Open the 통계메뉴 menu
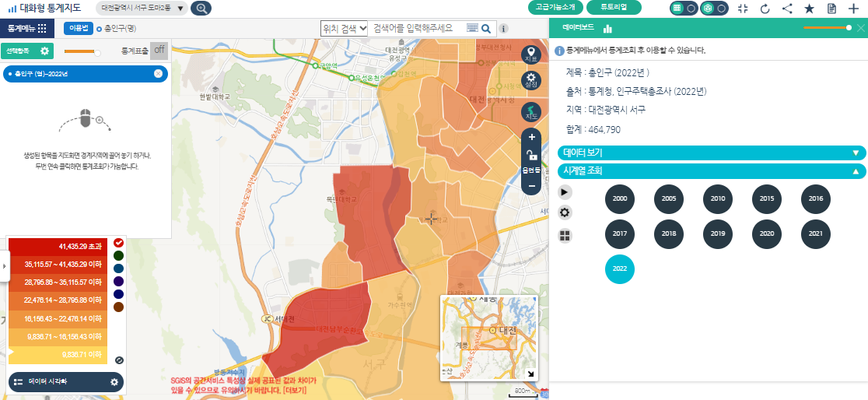This screenshot has width=868, height=400. click(x=27, y=28)
